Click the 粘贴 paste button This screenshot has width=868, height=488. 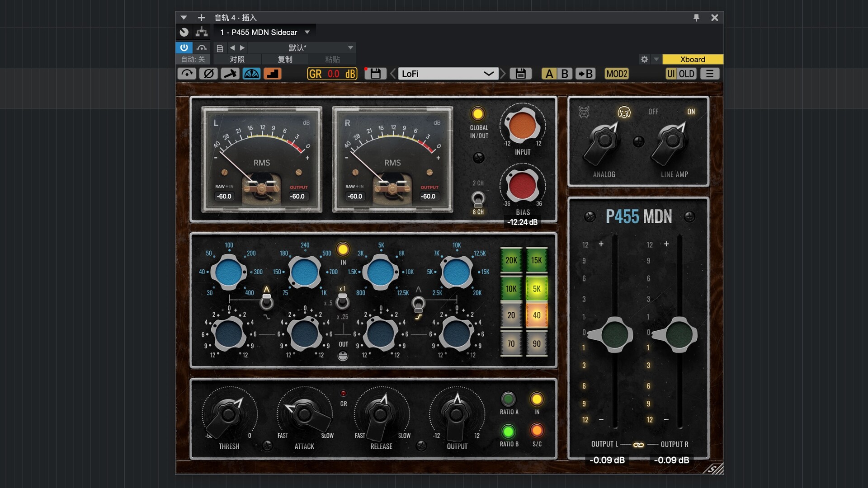tap(332, 59)
